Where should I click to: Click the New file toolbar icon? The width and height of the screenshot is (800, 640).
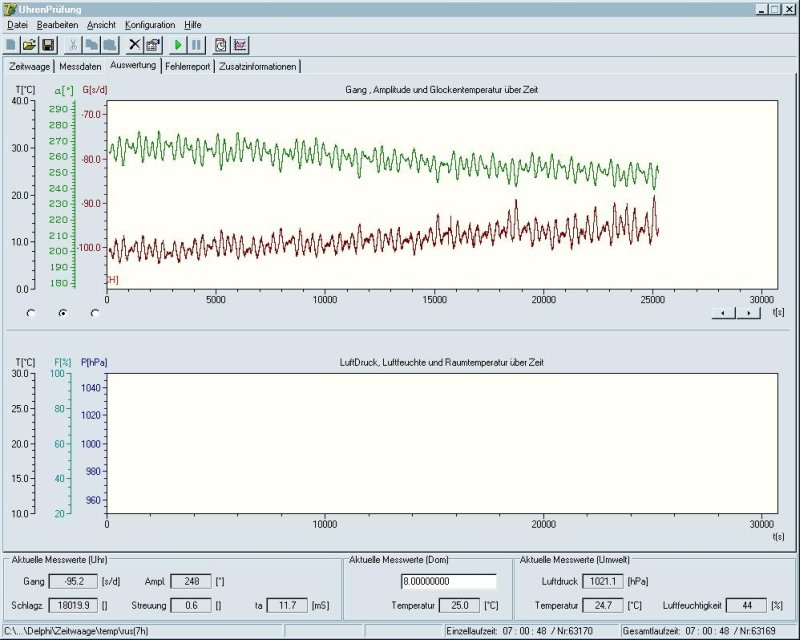11,45
